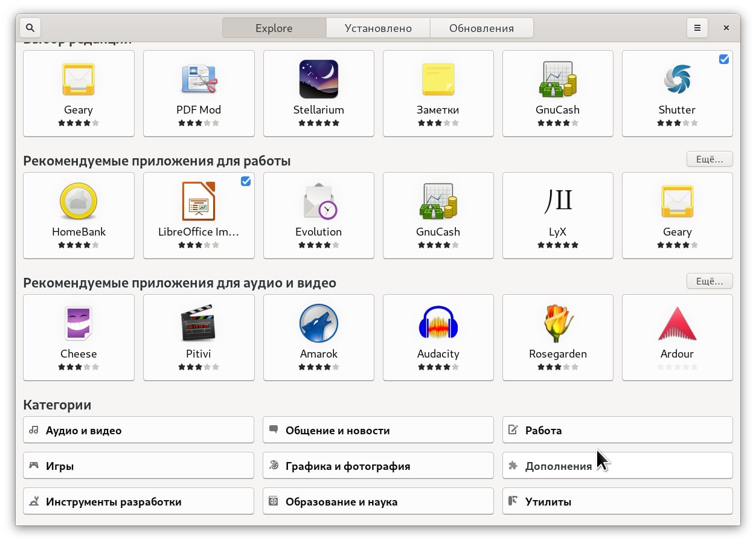Screen dimensions: 756x543
Task: Open the PDF Mod app icon
Action: coord(199,79)
